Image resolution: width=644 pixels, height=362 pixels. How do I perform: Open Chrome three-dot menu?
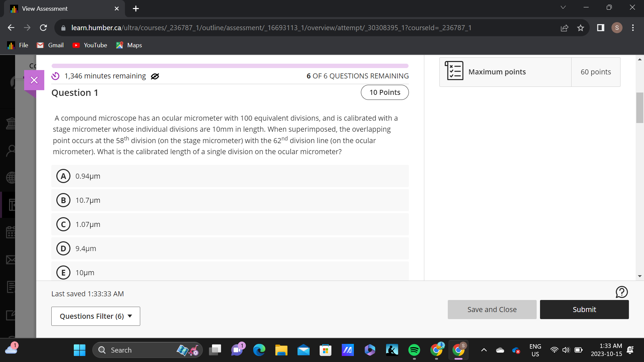click(633, 28)
